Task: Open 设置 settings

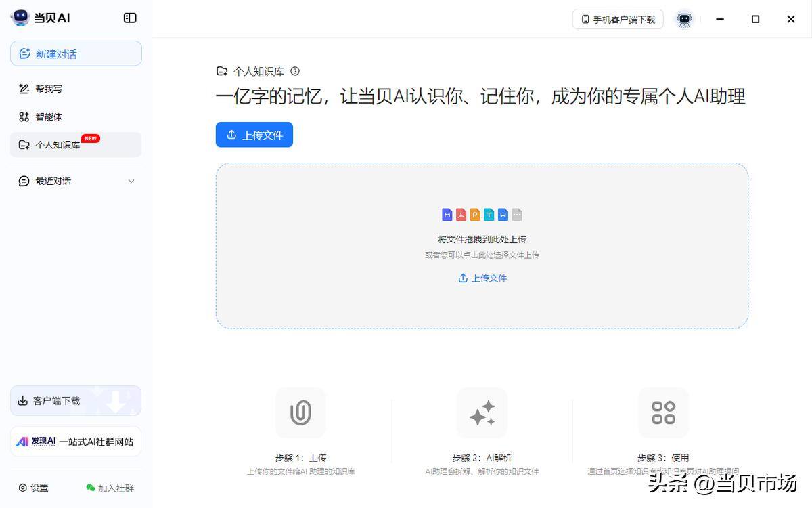Action: click(x=34, y=488)
